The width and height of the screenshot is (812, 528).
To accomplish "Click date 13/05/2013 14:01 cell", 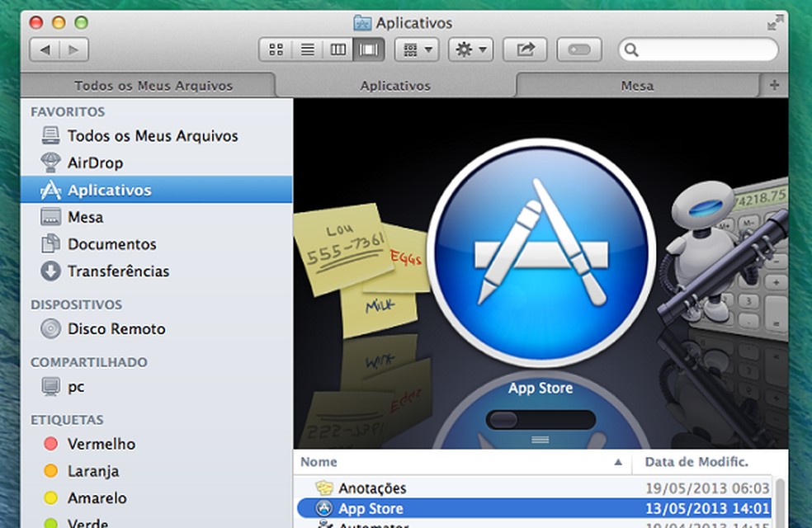I will tap(707, 508).
